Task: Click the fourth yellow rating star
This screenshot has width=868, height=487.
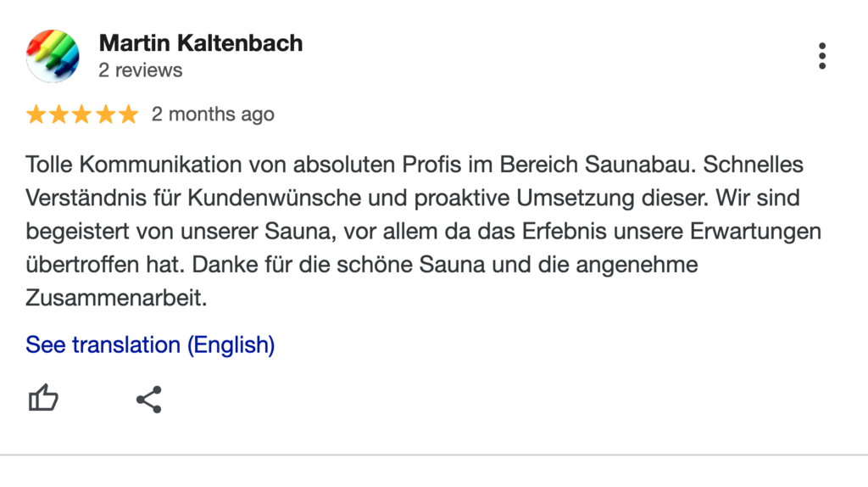Action: coord(105,115)
